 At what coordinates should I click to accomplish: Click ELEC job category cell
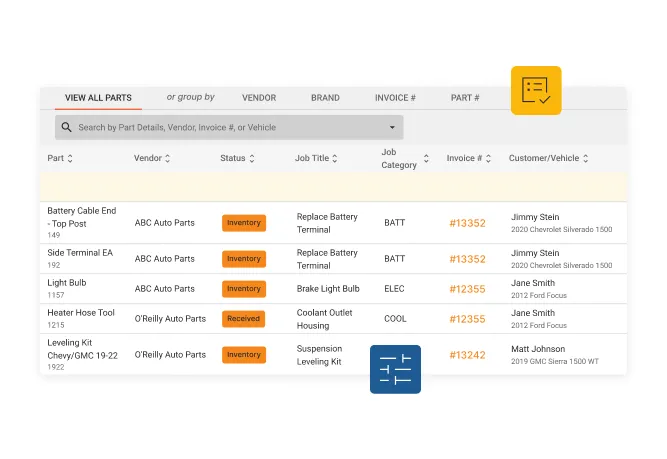click(394, 289)
